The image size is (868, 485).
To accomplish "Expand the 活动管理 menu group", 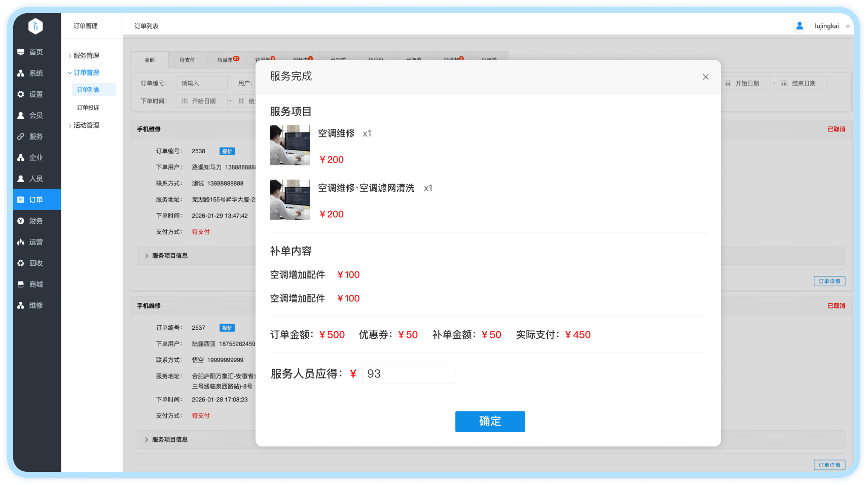I will tap(86, 125).
